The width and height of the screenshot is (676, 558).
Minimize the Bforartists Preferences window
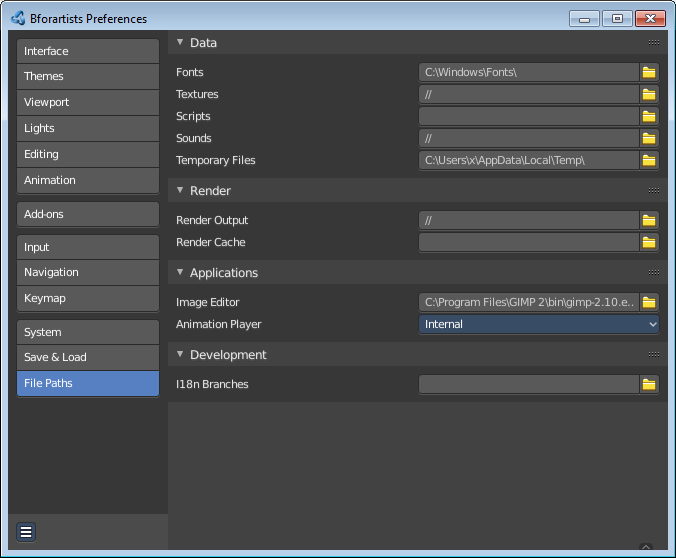tap(584, 19)
